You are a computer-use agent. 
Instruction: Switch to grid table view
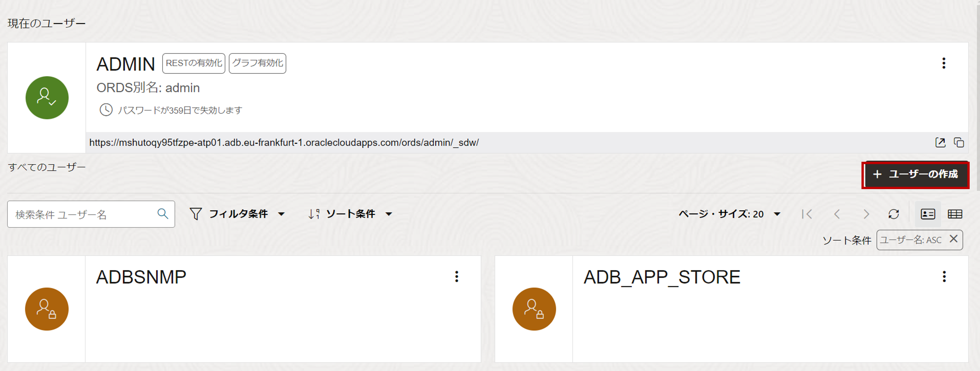point(955,214)
